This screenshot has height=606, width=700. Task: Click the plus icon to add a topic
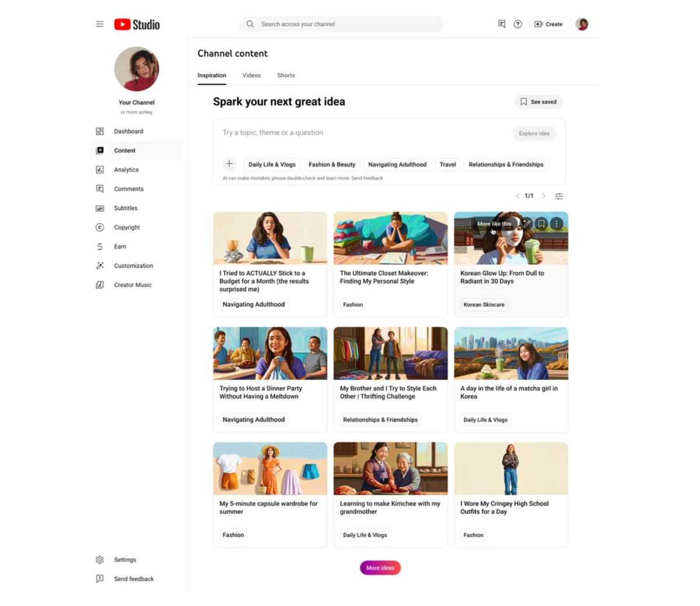tap(229, 164)
